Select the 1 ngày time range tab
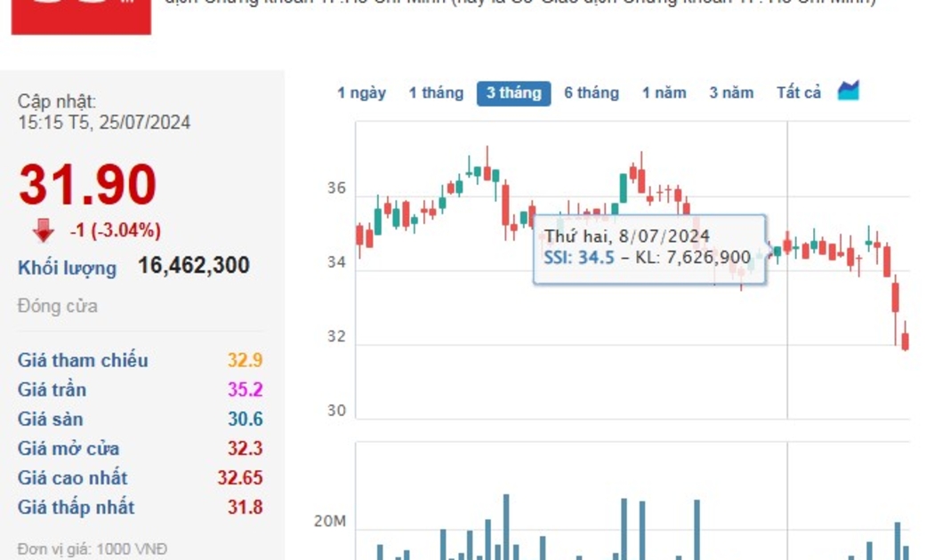The height and width of the screenshot is (560, 934). point(361,92)
